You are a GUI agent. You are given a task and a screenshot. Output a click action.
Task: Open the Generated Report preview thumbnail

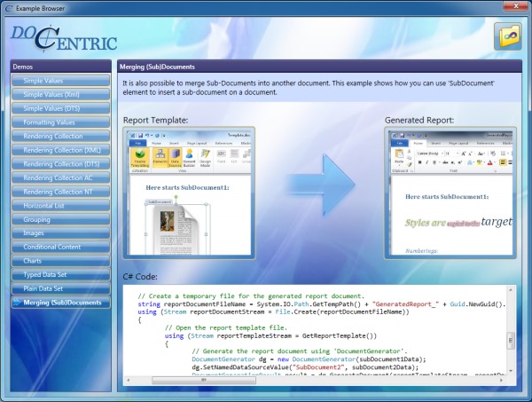(450, 193)
